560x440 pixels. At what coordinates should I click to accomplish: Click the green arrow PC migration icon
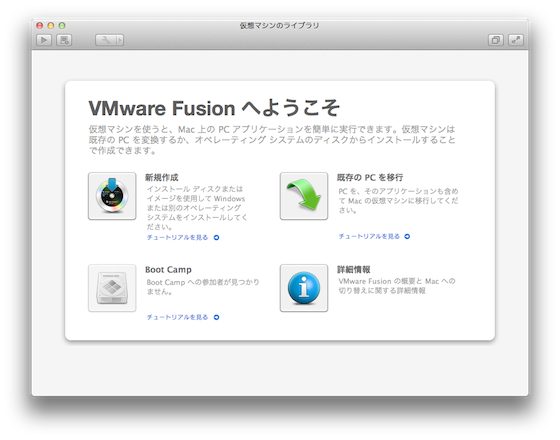coord(304,196)
